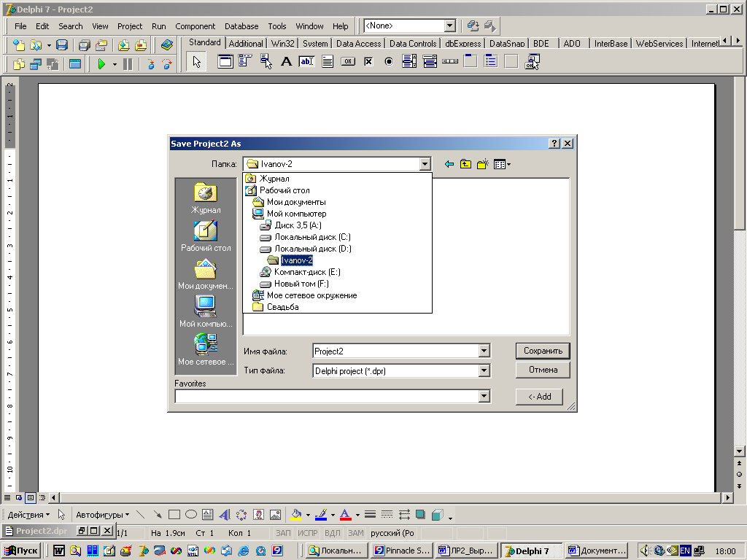Click the Отмена button
Image resolution: width=747 pixels, height=560 pixels.
[x=543, y=370]
